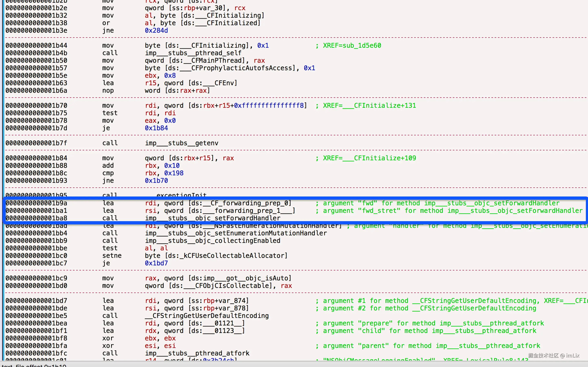
Task: Select the imp___stubs__pthread_self call operand
Action: click(x=193, y=53)
